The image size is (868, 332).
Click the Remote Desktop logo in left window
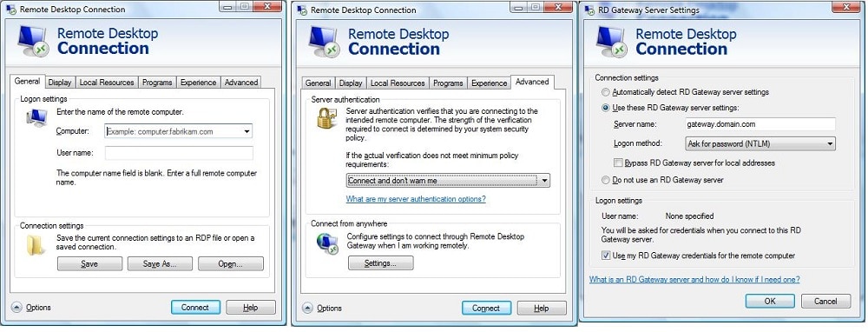point(33,41)
